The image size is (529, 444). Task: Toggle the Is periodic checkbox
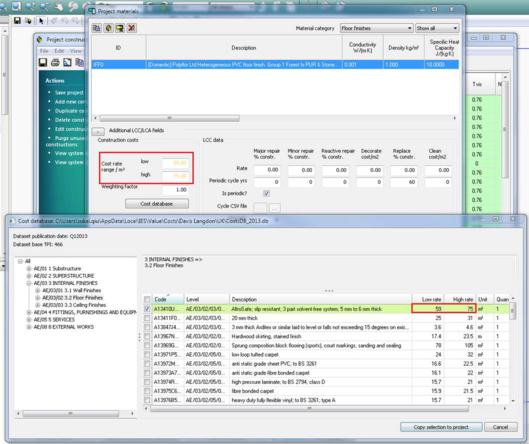[267, 193]
